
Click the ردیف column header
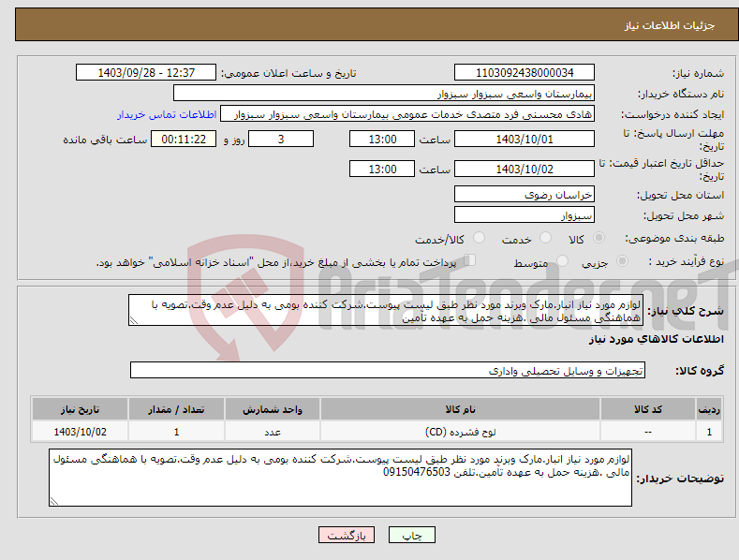pos(709,409)
